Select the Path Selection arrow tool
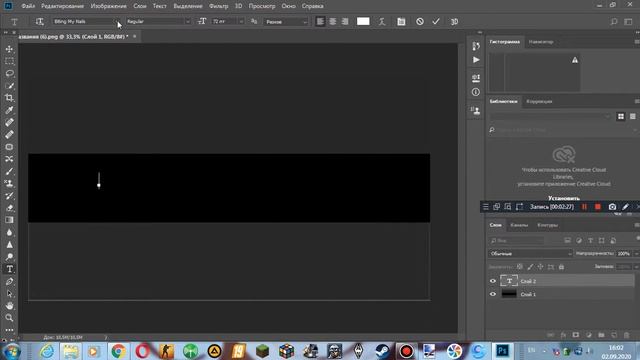Viewport: 640px width, 360px height. click(x=9, y=294)
